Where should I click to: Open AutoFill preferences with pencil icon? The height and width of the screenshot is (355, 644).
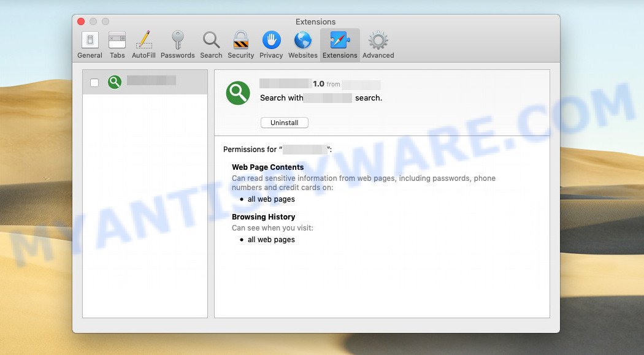[x=144, y=45]
